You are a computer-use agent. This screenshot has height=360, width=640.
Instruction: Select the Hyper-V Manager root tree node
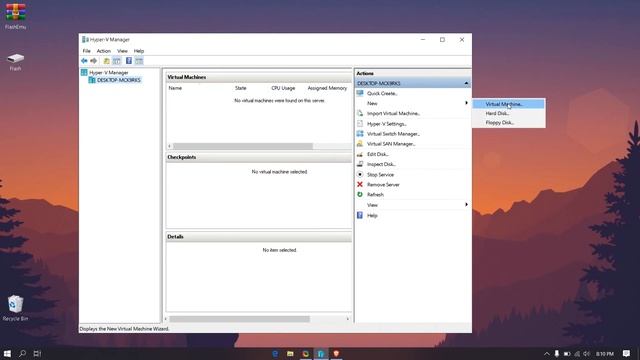point(109,73)
